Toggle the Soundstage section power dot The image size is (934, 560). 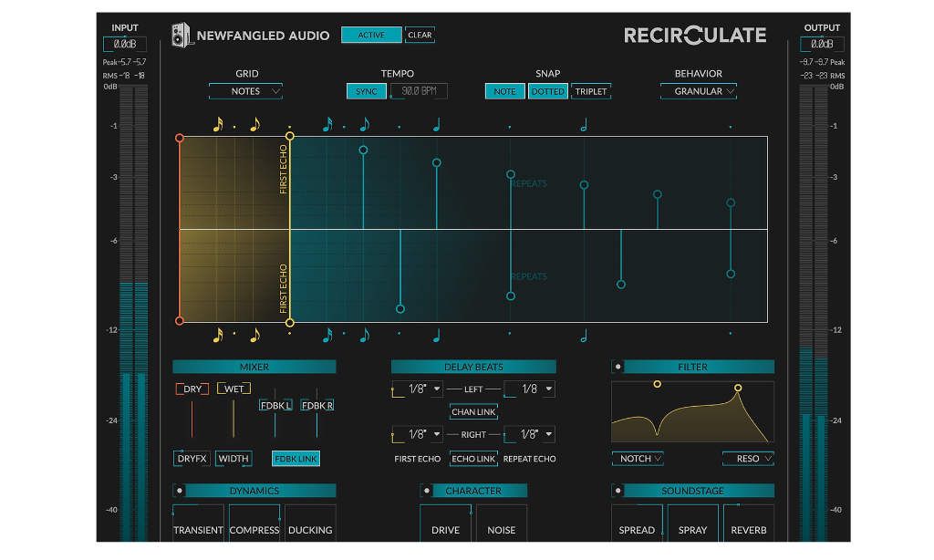coord(617,491)
